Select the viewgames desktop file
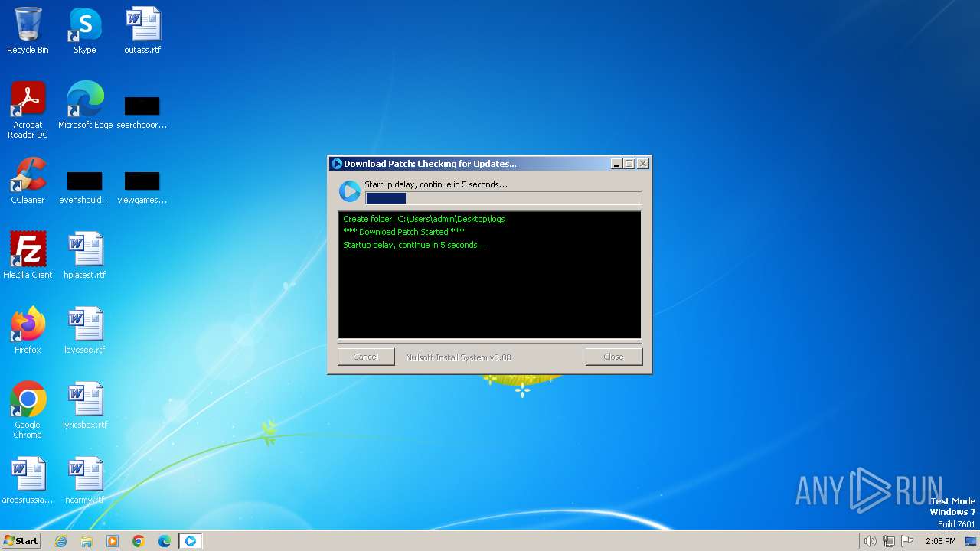Image resolution: width=980 pixels, height=551 pixels. (x=142, y=187)
